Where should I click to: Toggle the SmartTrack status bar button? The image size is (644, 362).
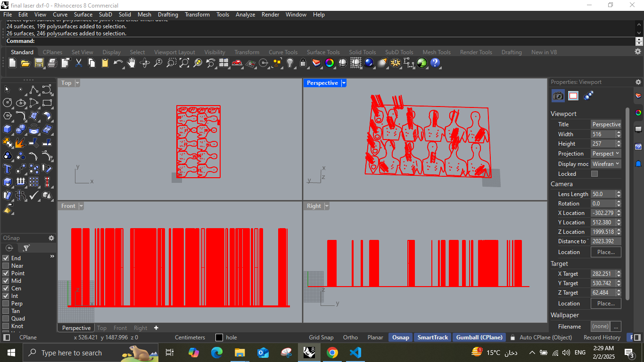(x=433, y=337)
